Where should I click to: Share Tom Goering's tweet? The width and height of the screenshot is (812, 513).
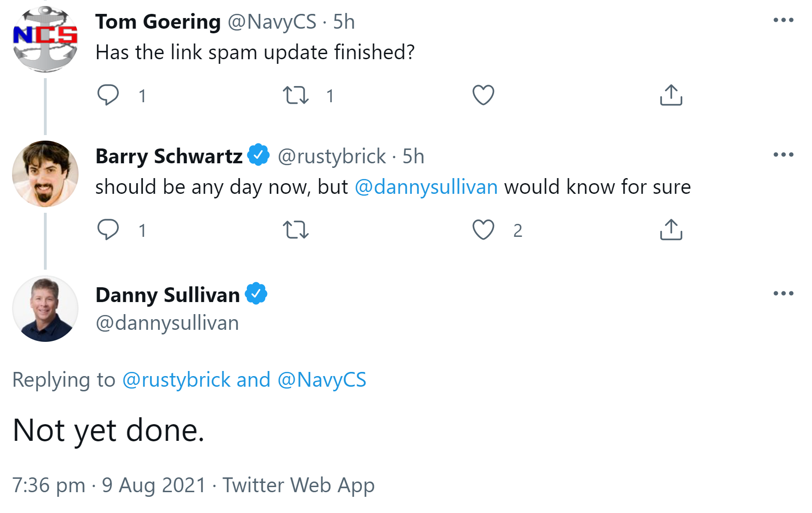[x=671, y=95]
